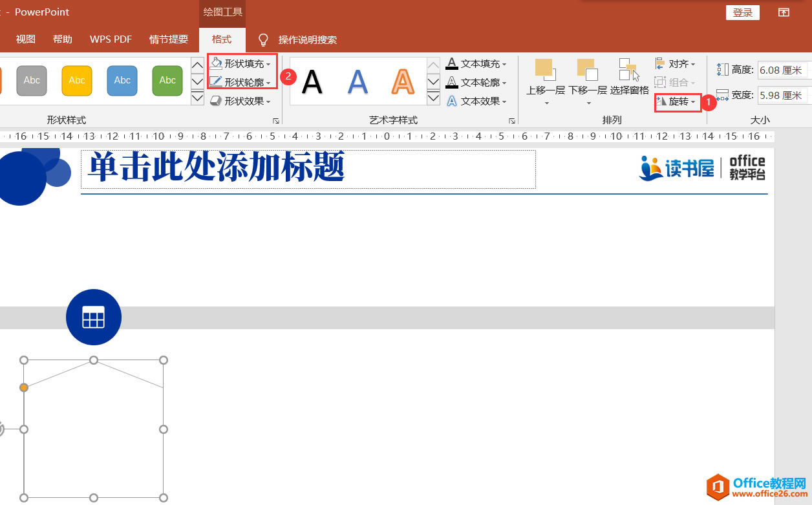Open the 旋转 (Rotate) options
The height and width of the screenshot is (505, 812).
pos(677,102)
